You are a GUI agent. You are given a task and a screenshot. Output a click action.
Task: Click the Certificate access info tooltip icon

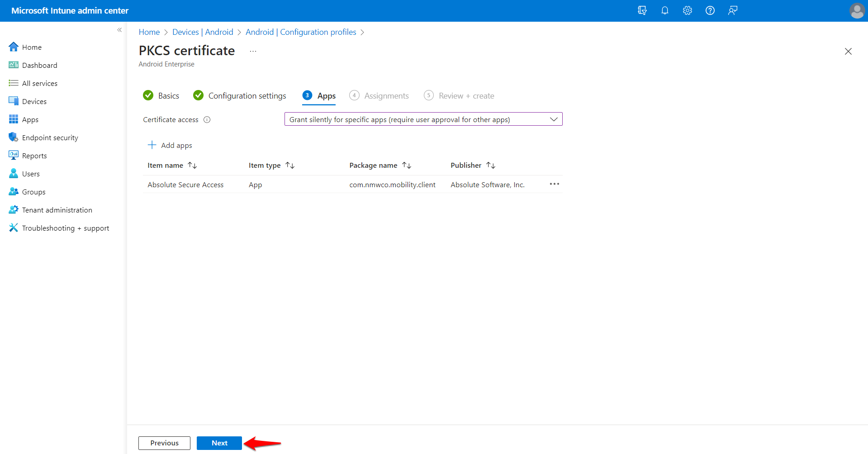click(x=207, y=119)
